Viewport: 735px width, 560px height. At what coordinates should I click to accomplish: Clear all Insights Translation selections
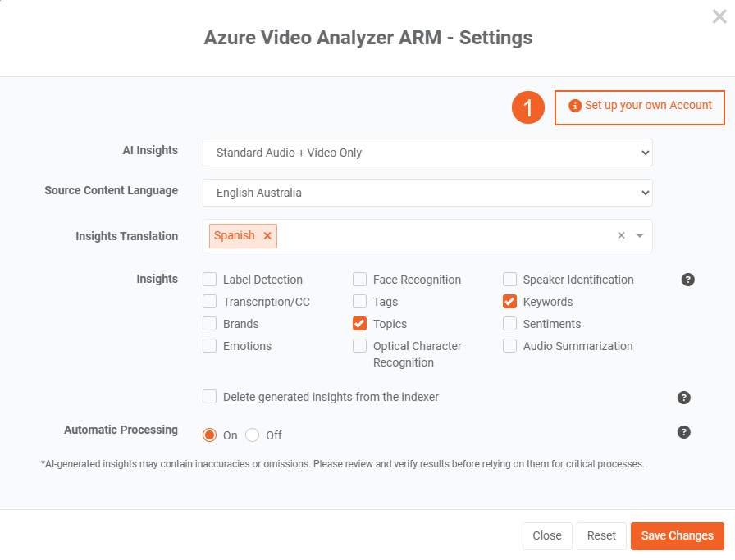tap(621, 236)
